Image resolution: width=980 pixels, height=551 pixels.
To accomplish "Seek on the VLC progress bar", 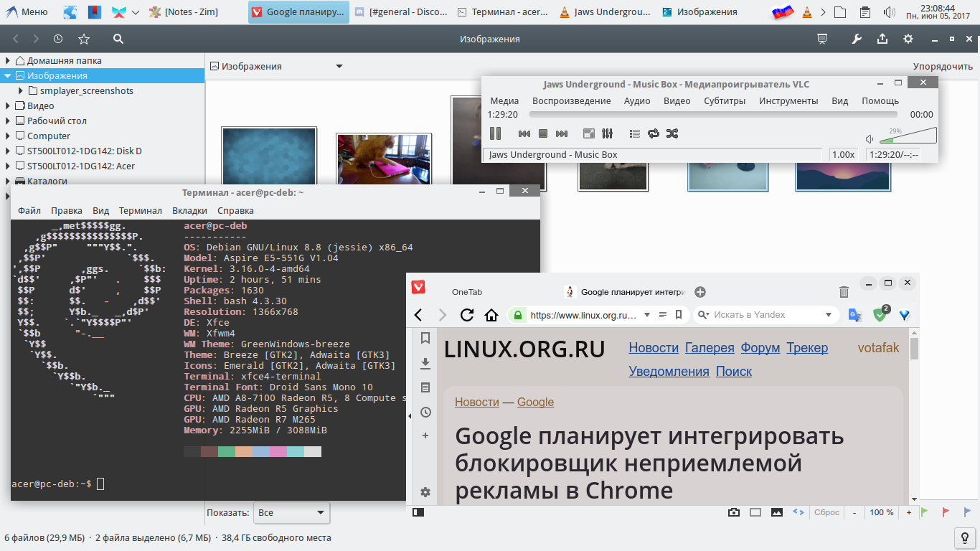I will (713, 114).
